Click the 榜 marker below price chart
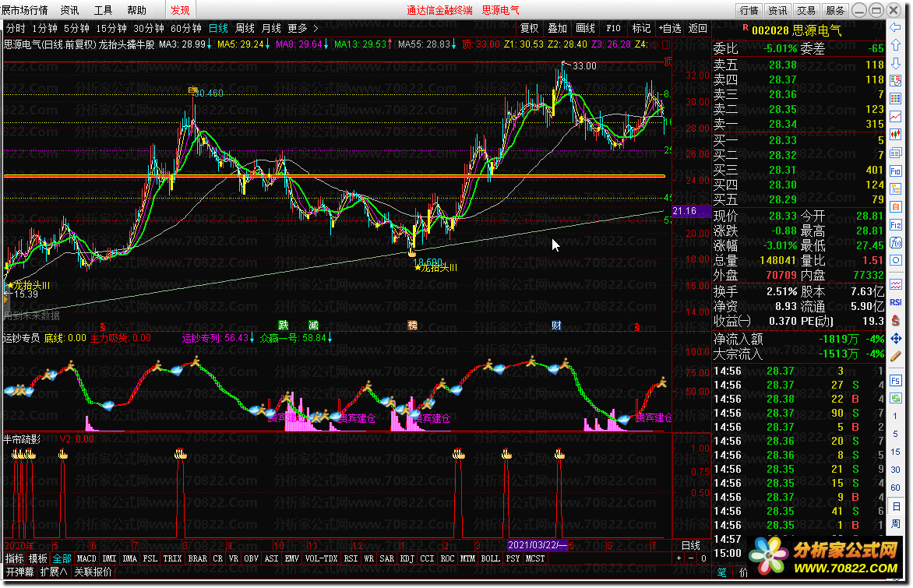This screenshot has width=913, height=588. pyautogui.click(x=412, y=326)
